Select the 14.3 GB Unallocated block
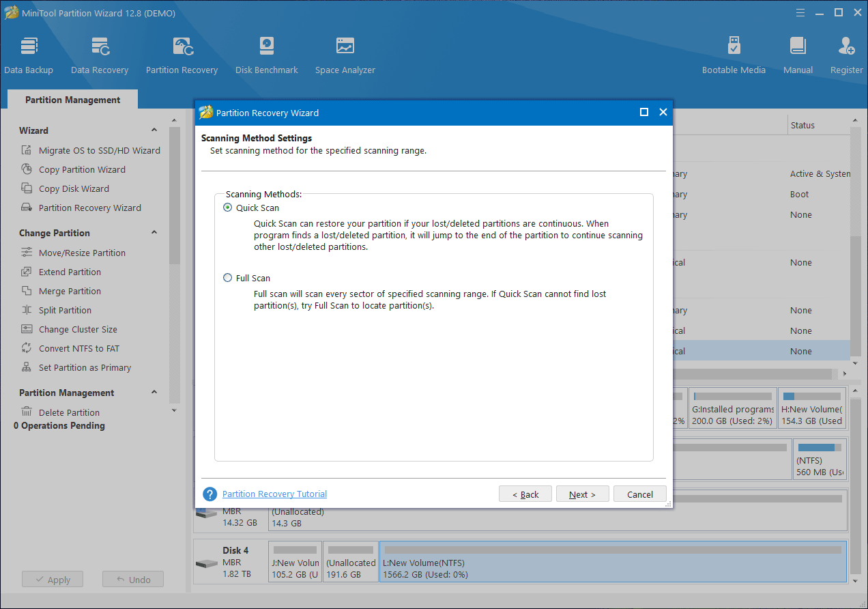 [558, 511]
